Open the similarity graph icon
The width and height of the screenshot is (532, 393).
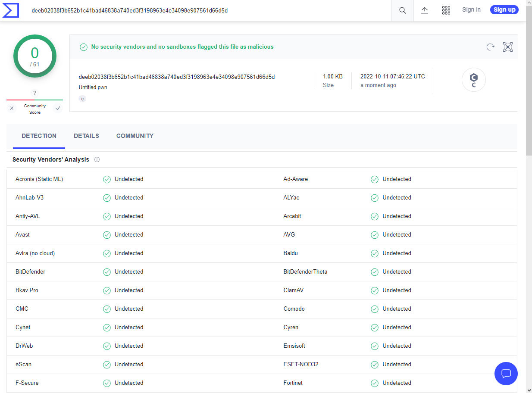[x=508, y=47]
